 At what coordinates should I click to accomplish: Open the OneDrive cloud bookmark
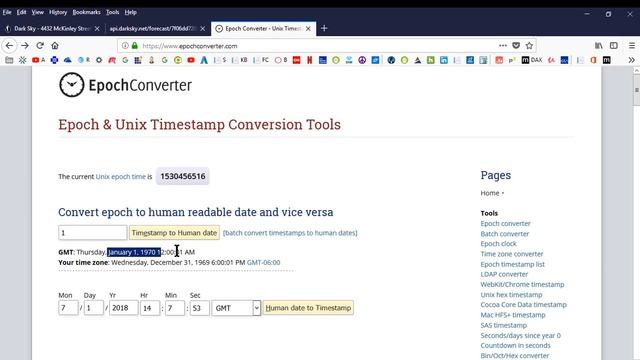pos(67,60)
